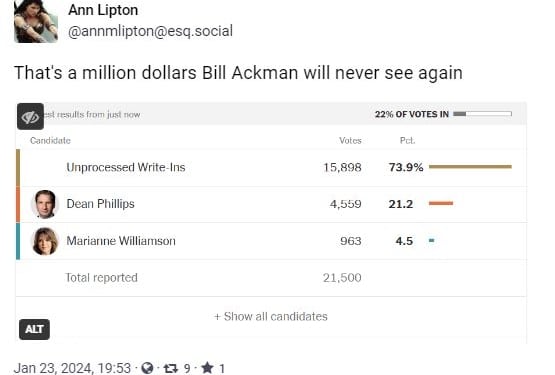
Task: Open the Ann Lipton display name link
Action: pyautogui.click(x=103, y=10)
